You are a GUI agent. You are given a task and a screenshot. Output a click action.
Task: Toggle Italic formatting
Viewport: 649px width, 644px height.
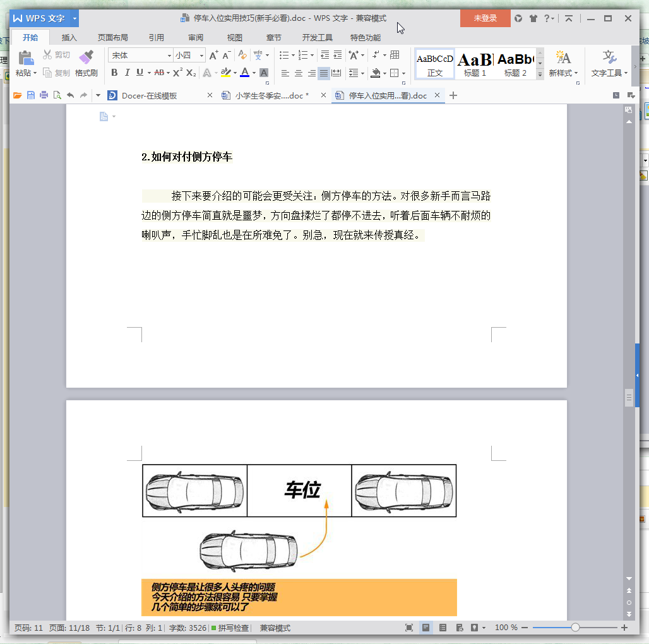[127, 73]
